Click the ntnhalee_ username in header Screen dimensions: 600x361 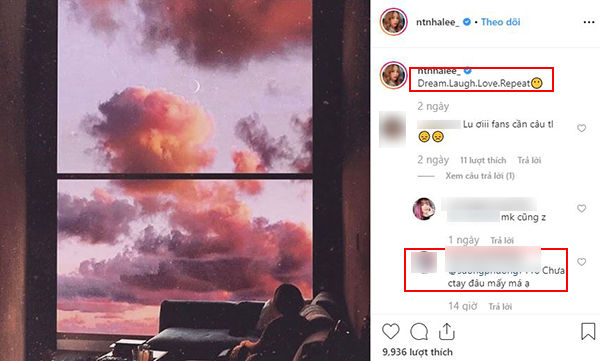[x=437, y=22]
